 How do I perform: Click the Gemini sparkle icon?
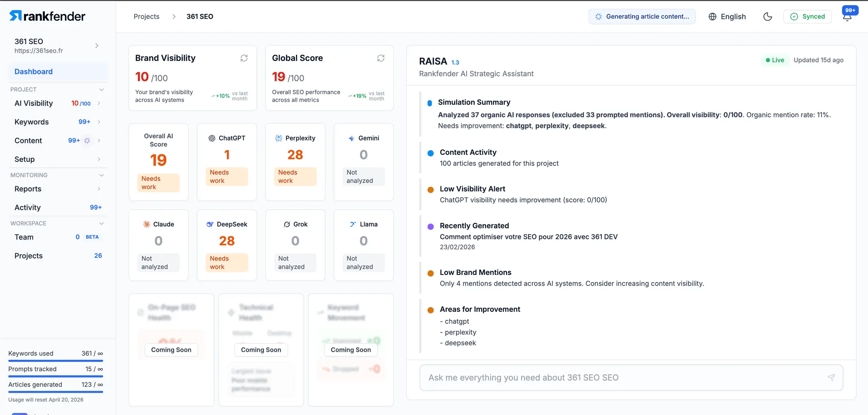point(351,138)
